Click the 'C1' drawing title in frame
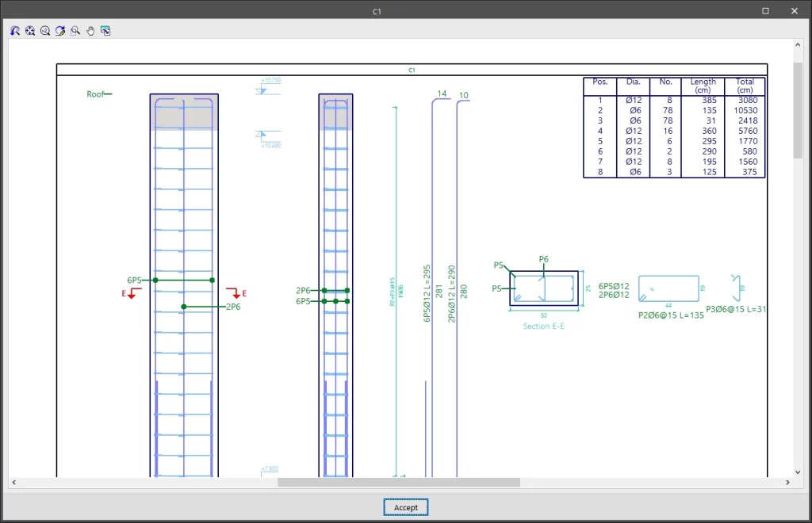The image size is (812, 523). [x=412, y=70]
